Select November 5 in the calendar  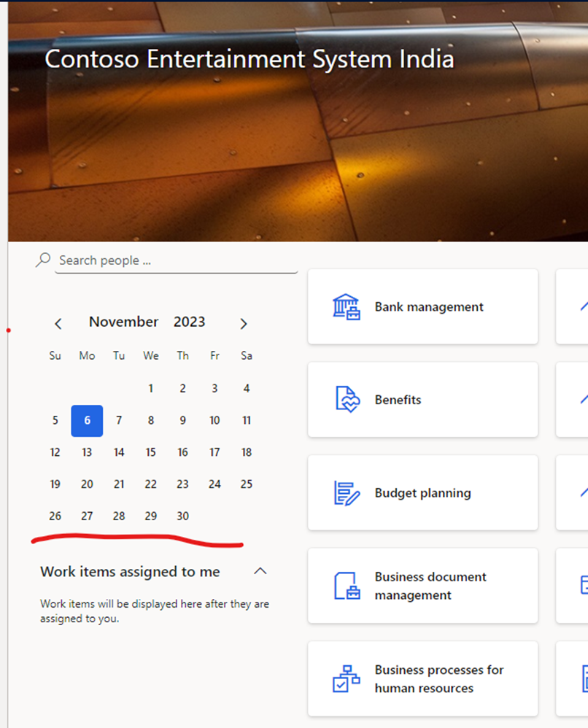(55, 421)
